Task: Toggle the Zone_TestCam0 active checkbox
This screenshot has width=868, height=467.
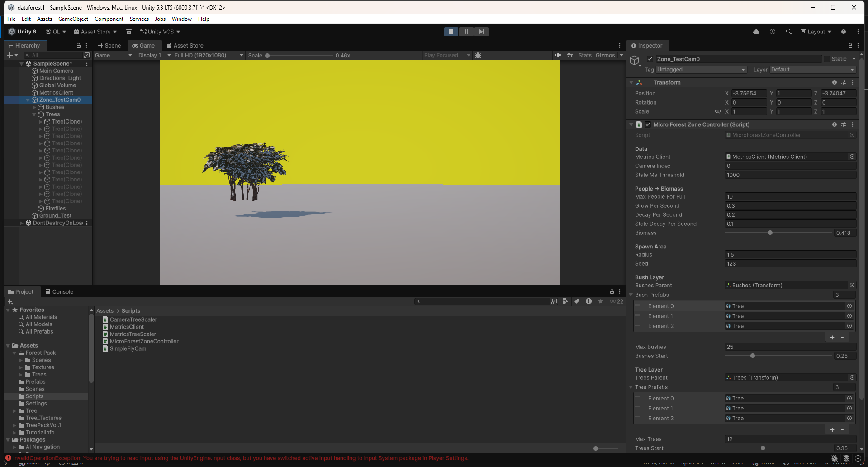Action: coord(650,59)
